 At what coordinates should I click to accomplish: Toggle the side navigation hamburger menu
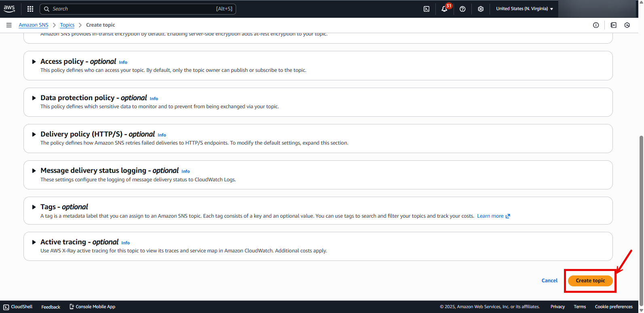(x=9, y=25)
